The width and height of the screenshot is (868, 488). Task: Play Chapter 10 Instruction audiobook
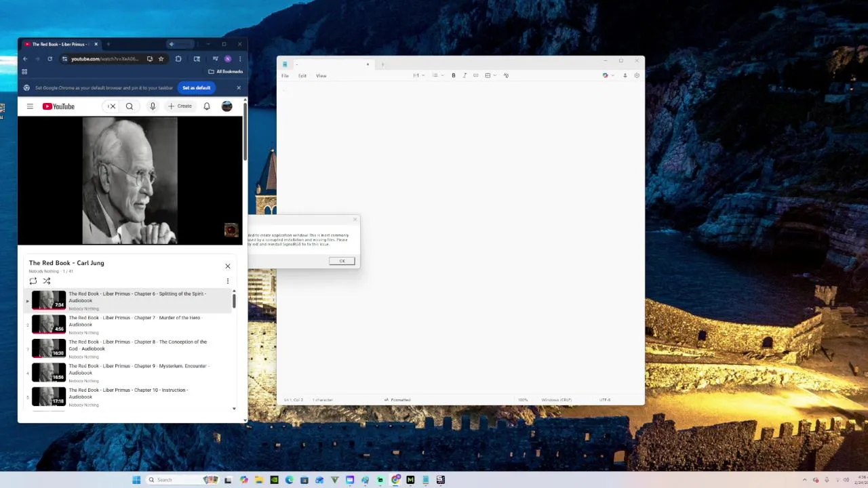pos(129,396)
